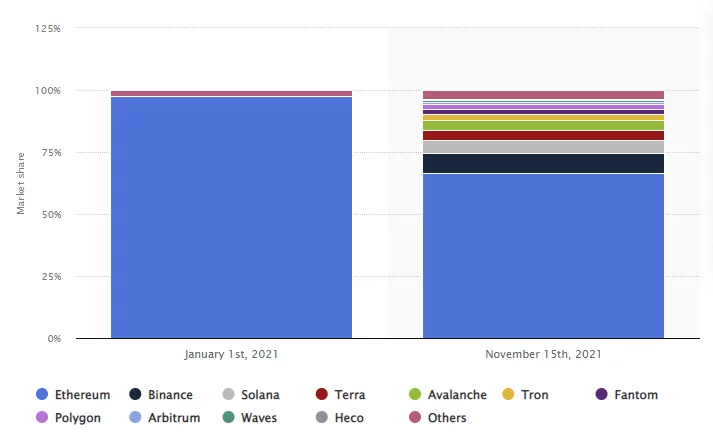This screenshot has width=713, height=438.
Task: Click the November 15th, 2021 axis label
Action: point(543,354)
